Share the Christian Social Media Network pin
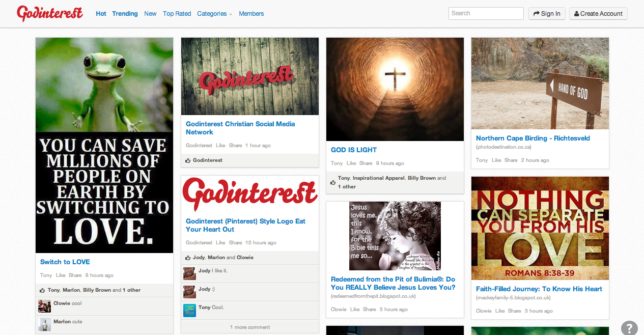Viewport: 644px width, 335px height. [236, 146]
